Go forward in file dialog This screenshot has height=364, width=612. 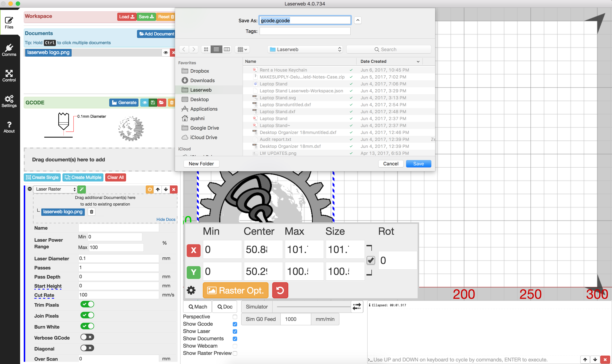(x=193, y=49)
